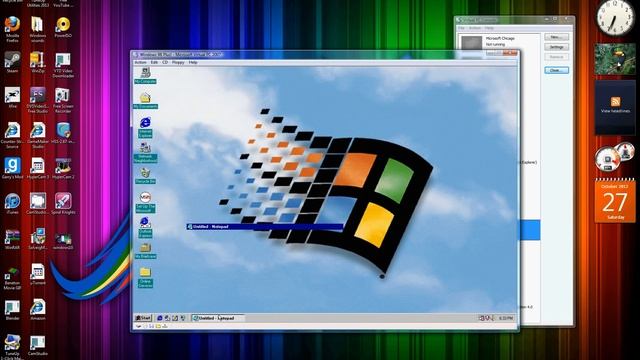Open iTunes desktop icon
The height and width of the screenshot is (360, 640).
click(x=12, y=204)
